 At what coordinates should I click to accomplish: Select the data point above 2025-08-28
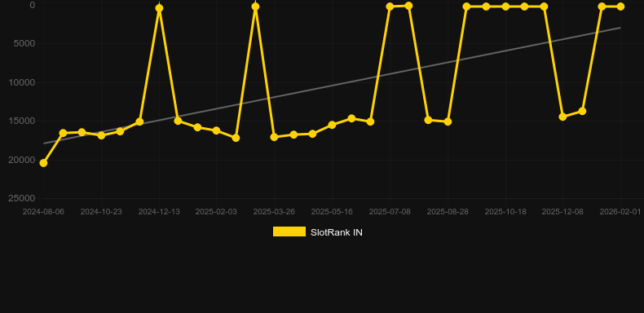click(x=448, y=121)
